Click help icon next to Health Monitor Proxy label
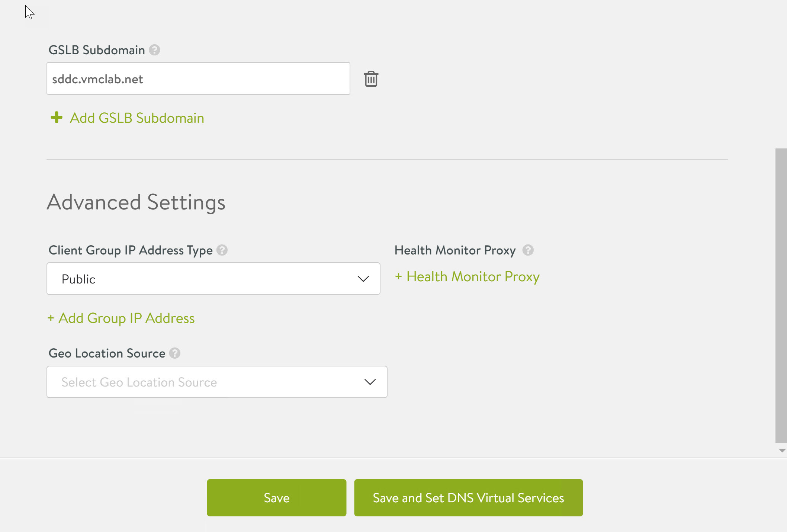 tap(528, 250)
